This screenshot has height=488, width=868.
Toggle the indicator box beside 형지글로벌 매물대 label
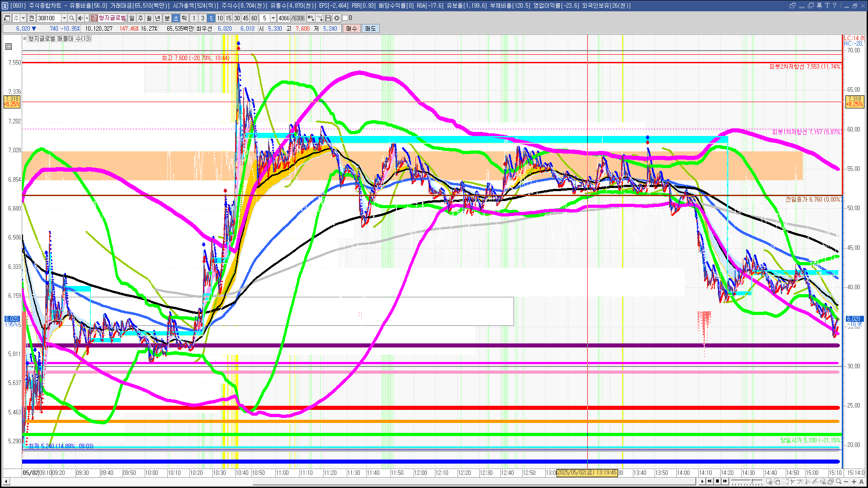(25, 39)
